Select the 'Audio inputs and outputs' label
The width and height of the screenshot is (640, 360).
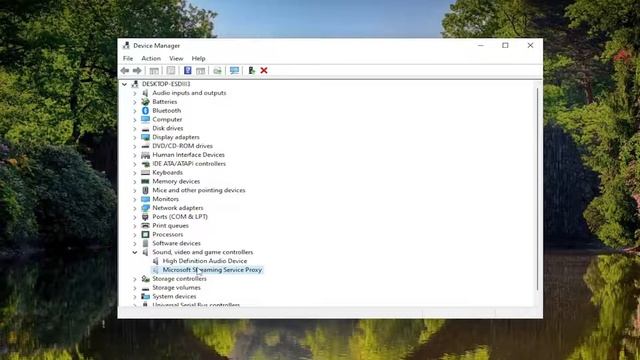189,93
